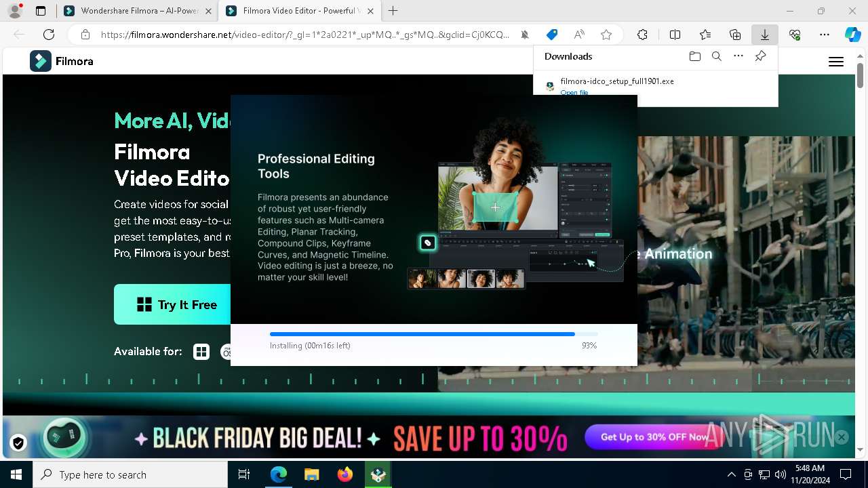Open the tab actions menu icon
This screenshot has height=488, width=868.
pyautogui.click(x=41, y=11)
